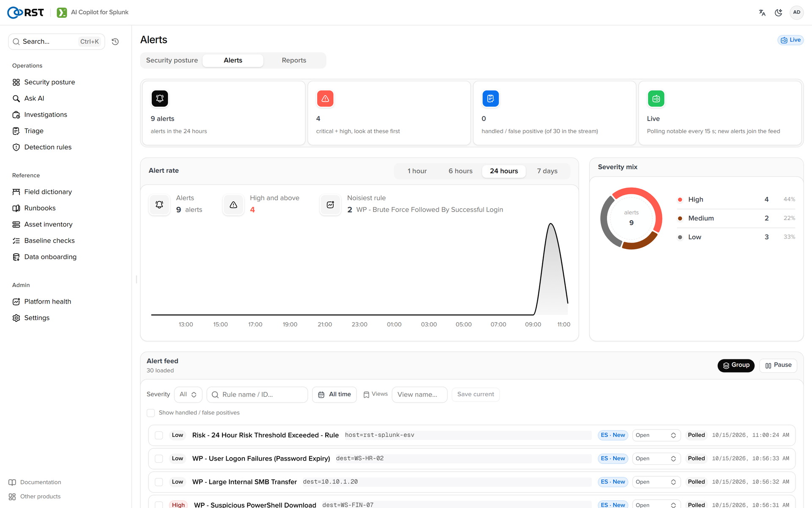The image size is (812, 508).
Task: Open the Severity All dropdown
Action: click(188, 395)
